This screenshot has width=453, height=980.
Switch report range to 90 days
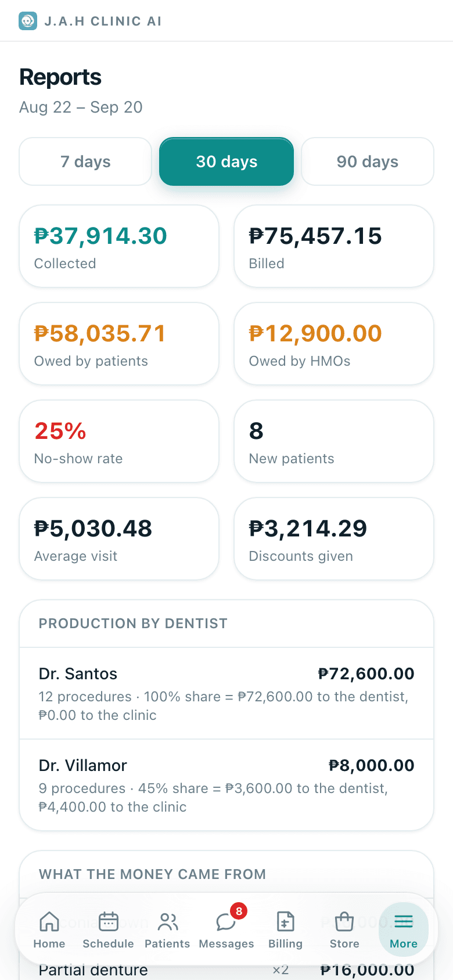[368, 161]
